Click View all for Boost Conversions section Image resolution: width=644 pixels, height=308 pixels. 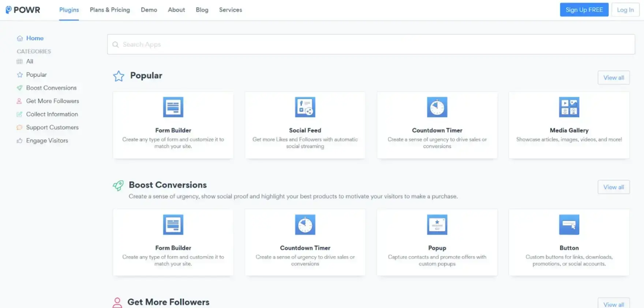pyautogui.click(x=614, y=187)
